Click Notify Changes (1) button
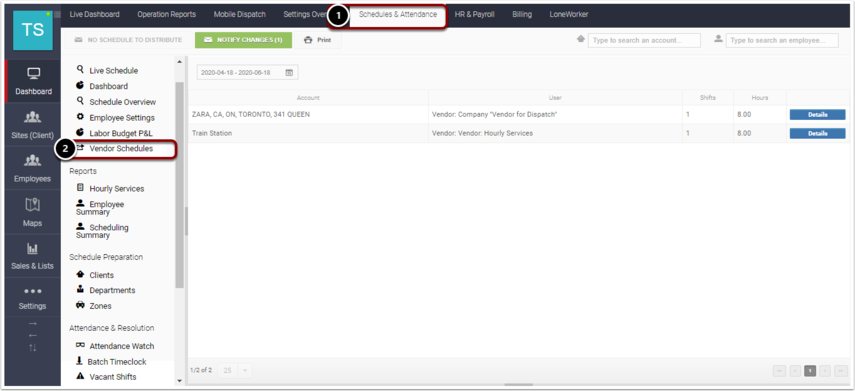This screenshot has height=391, width=855. [x=243, y=40]
